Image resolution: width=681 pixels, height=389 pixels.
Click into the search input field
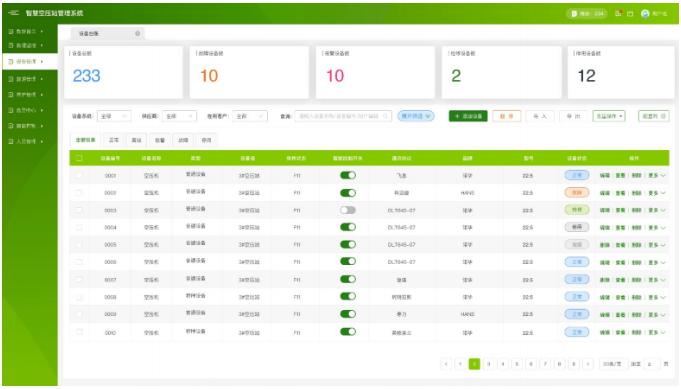tap(339, 116)
